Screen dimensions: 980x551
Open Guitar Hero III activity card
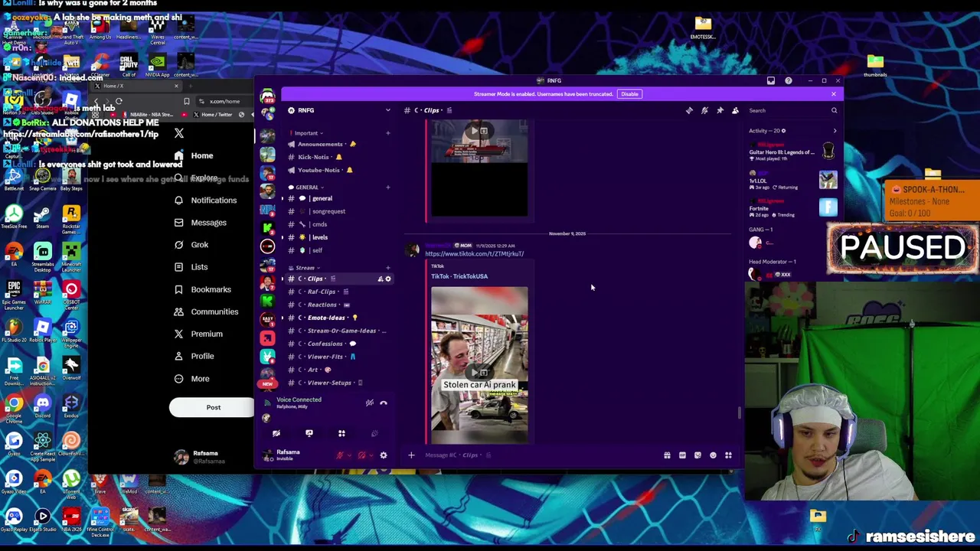click(x=793, y=152)
